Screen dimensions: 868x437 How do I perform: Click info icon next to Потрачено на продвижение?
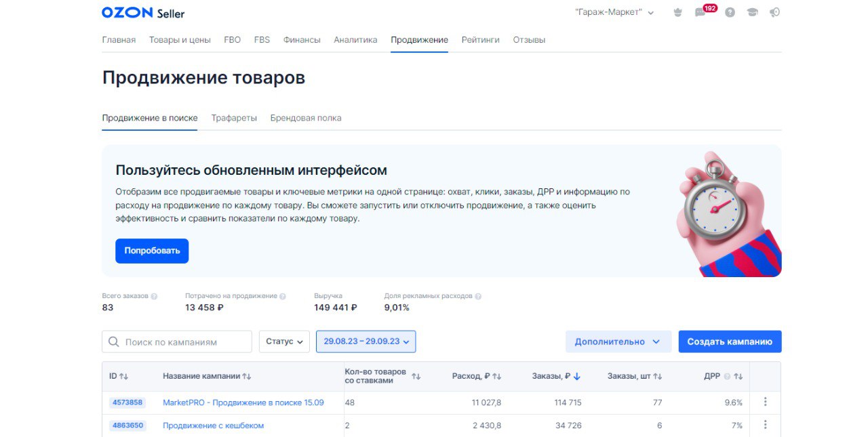[x=283, y=296]
